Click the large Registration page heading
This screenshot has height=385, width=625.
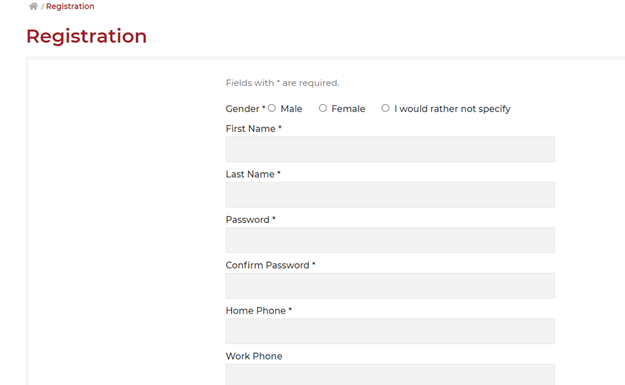coord(86,36)
